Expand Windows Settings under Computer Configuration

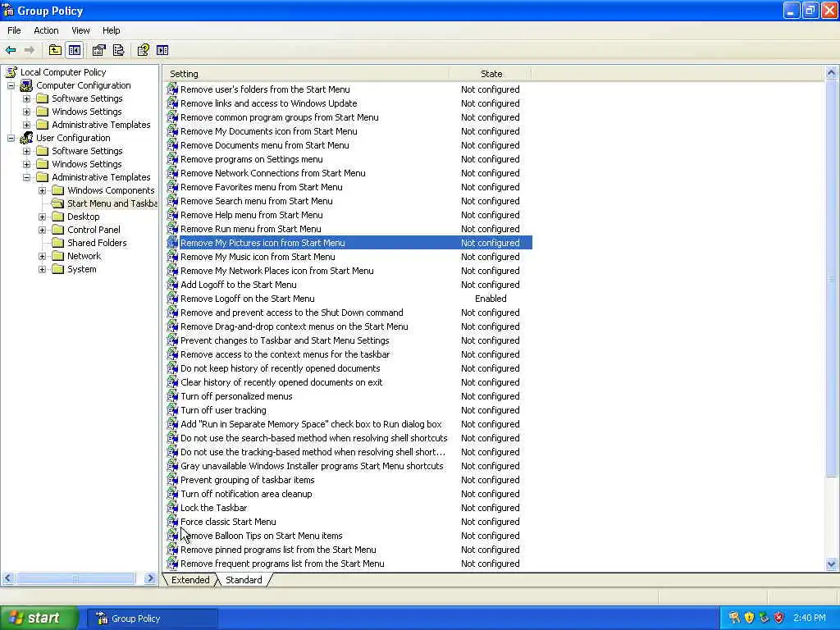(26, 112)
